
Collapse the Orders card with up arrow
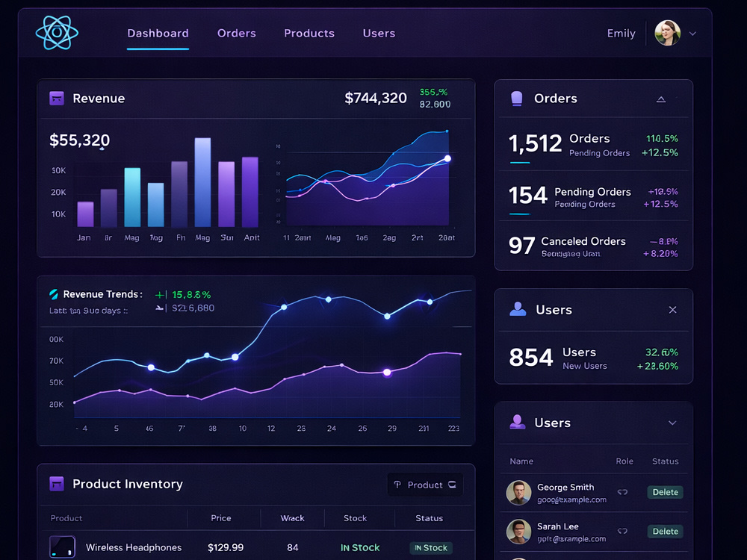[x=661, y=99]
